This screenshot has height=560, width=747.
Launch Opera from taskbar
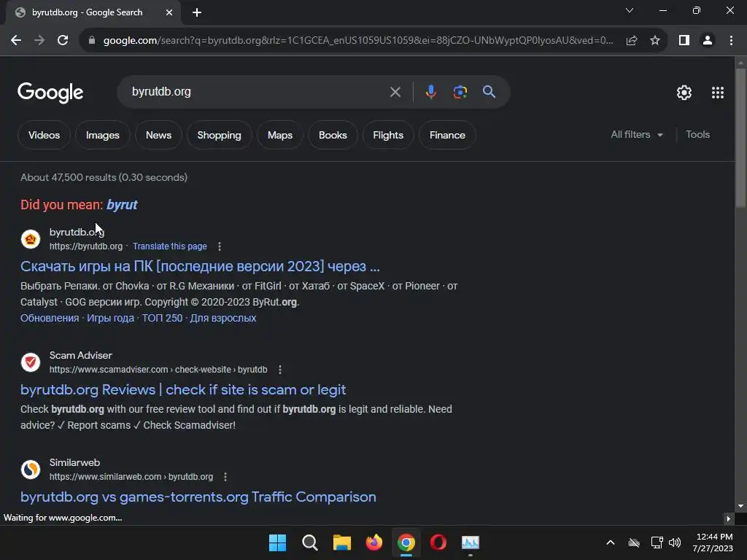(x=438, y=542)
